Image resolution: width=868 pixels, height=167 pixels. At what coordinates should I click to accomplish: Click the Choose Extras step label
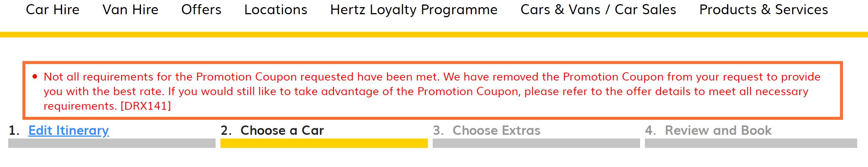click(x=496, y=130)
